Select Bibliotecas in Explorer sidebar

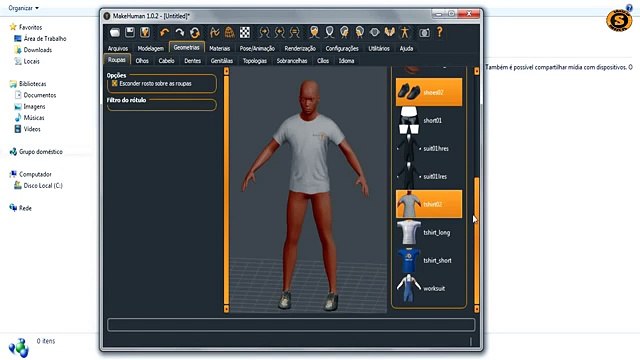pos(28,84)
